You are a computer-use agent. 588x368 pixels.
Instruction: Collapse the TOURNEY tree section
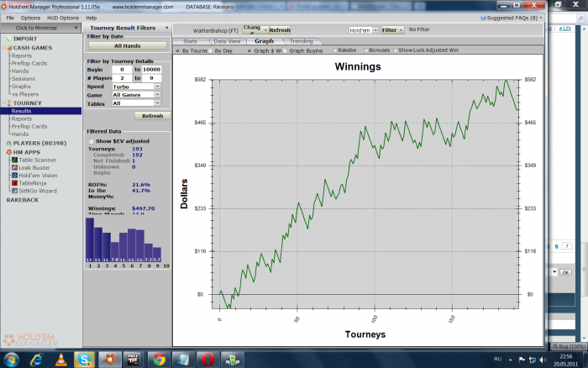[x=3, y=103]
